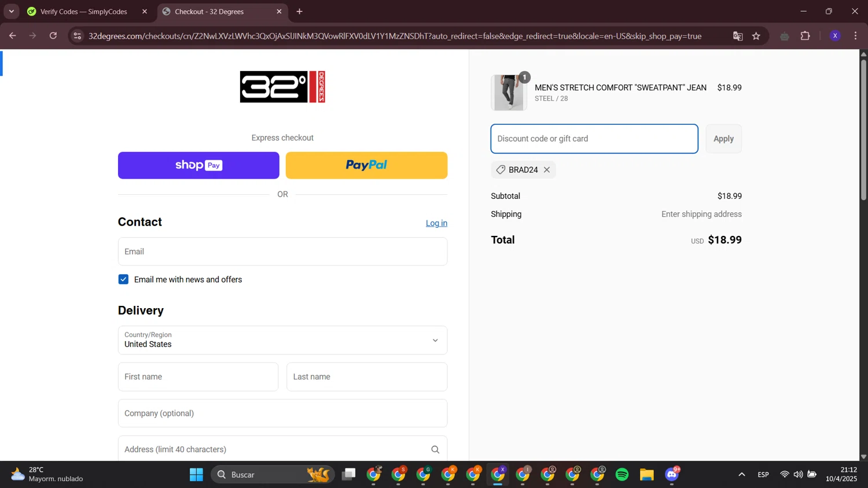Click the Address field
The width and height of the screenshot is (868, 488).
[282, 449]
